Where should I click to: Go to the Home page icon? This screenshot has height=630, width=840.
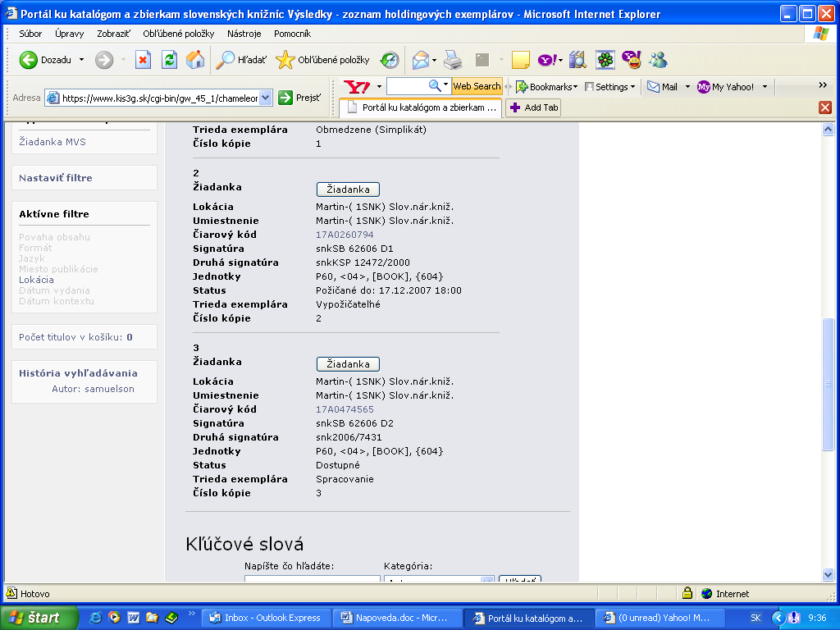(195, 60)
